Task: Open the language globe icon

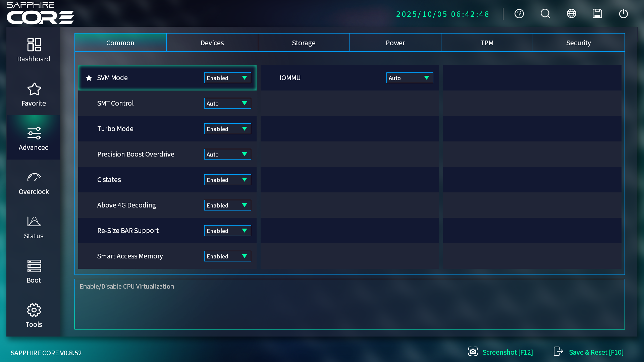Action: tap(572, 14)
